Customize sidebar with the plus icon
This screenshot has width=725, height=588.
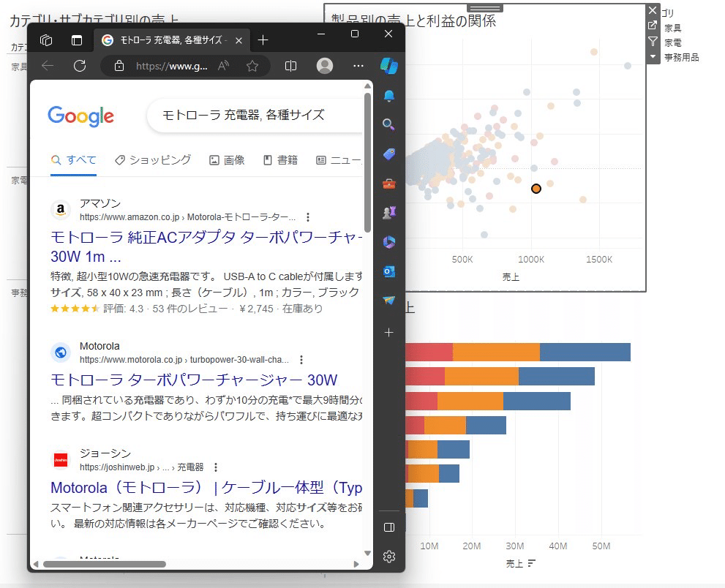coord(389,332)
